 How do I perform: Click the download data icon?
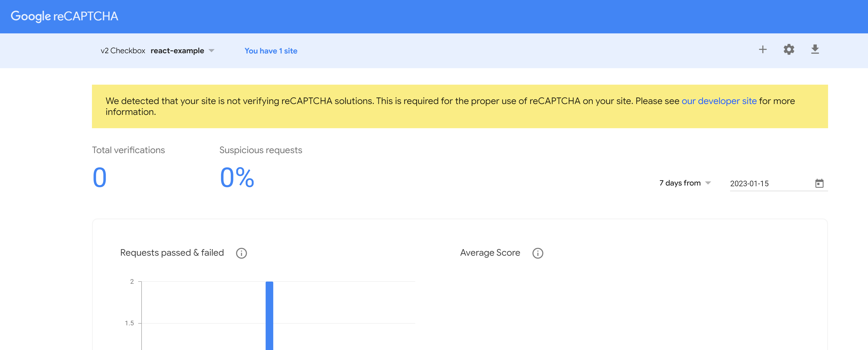click(815, 50)
